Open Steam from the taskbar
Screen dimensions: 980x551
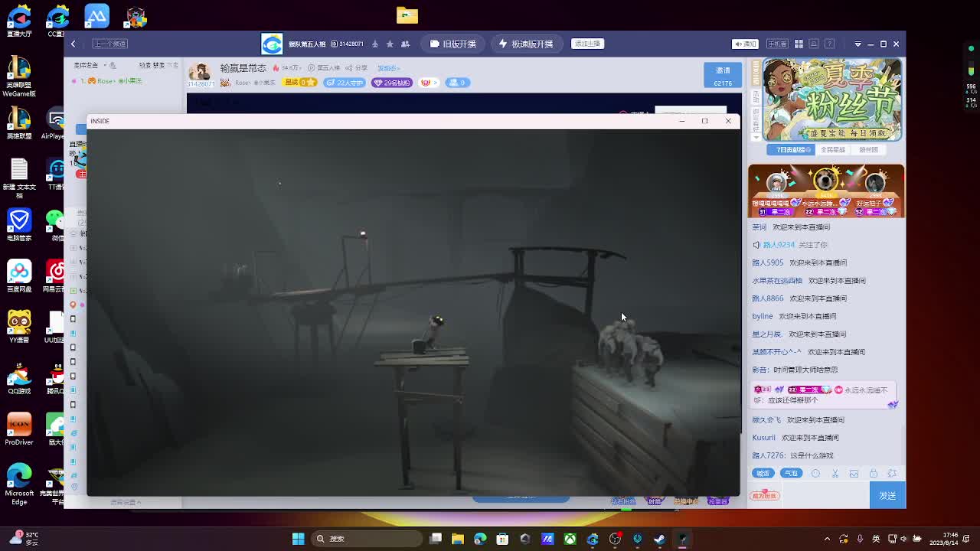coord(660,539)
